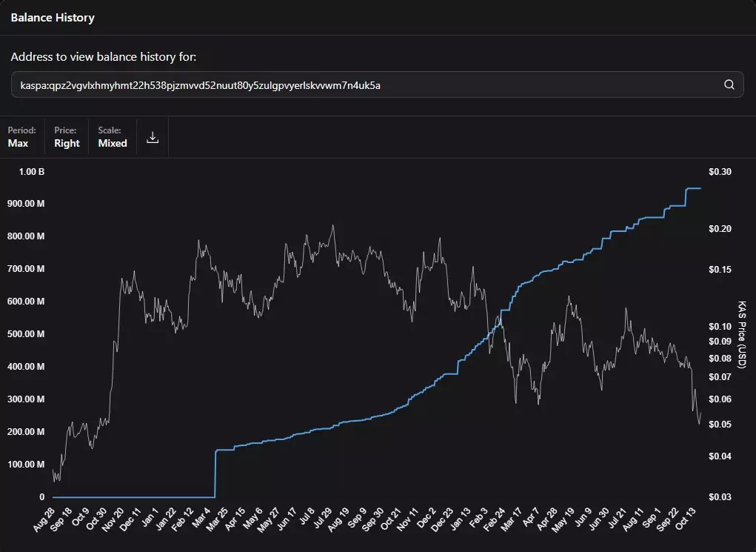Image resolution: width=756 pixels, height=552 pixels.
Task: Download the chart data via the download icon
Action: pos(153,137)
